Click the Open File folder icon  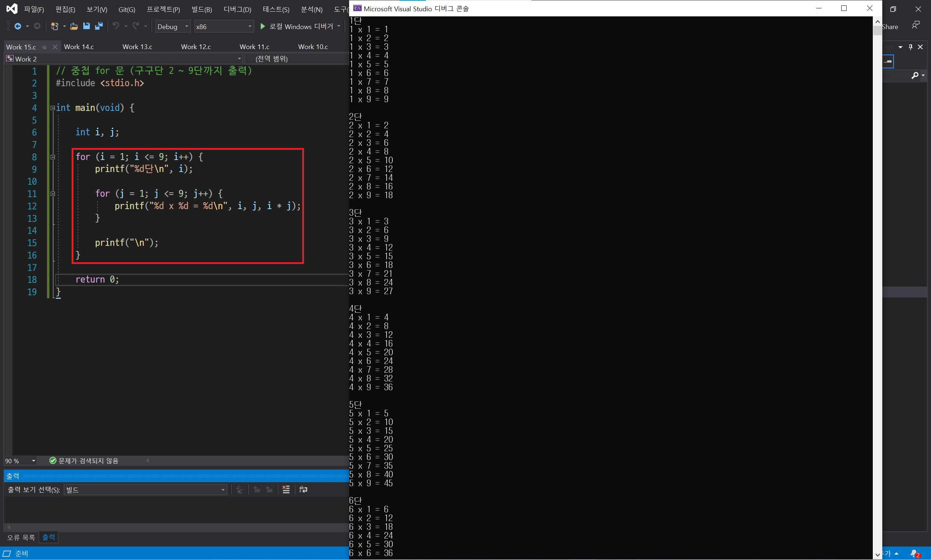point(74,27)
